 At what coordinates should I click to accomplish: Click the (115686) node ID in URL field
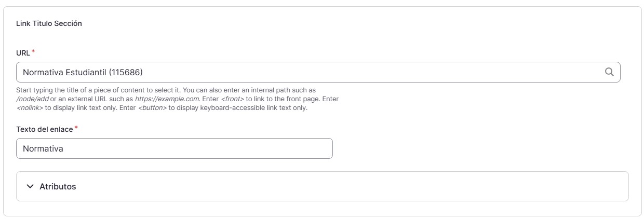[x=126, y=72]
